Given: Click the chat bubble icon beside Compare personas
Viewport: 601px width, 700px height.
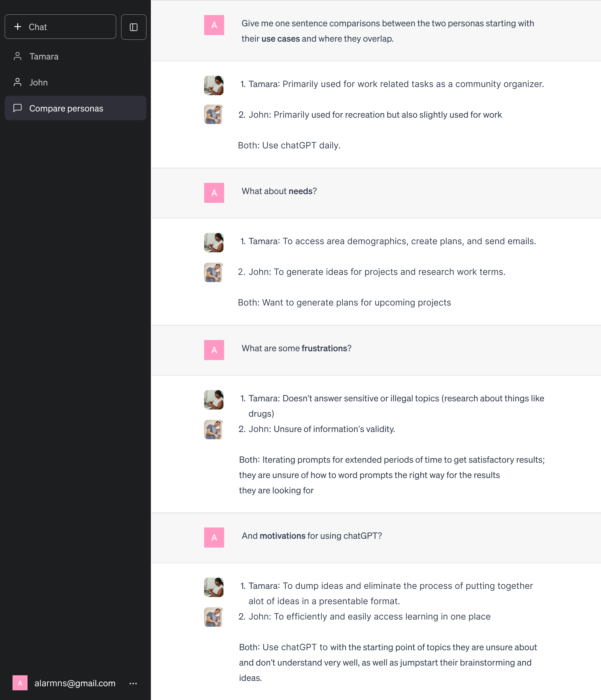Looking at the screenshot, I should click(18, 108).
